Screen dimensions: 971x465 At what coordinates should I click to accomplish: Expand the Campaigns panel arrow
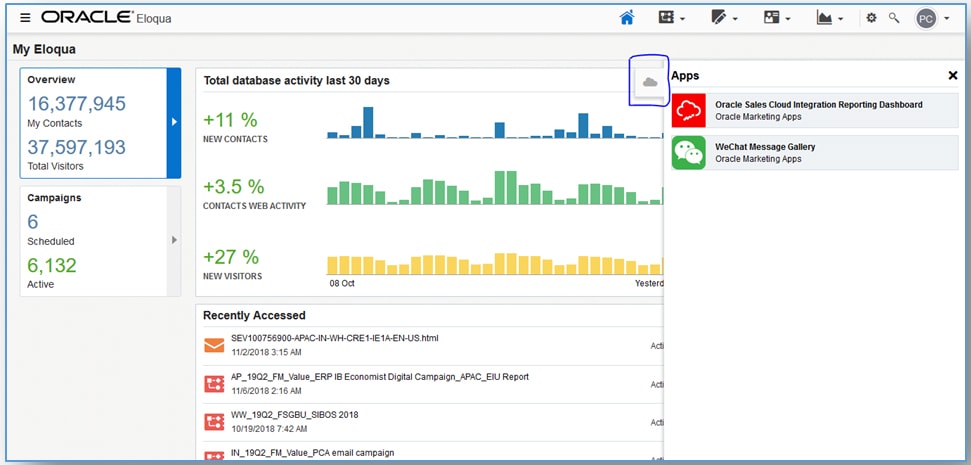point(174,240)
